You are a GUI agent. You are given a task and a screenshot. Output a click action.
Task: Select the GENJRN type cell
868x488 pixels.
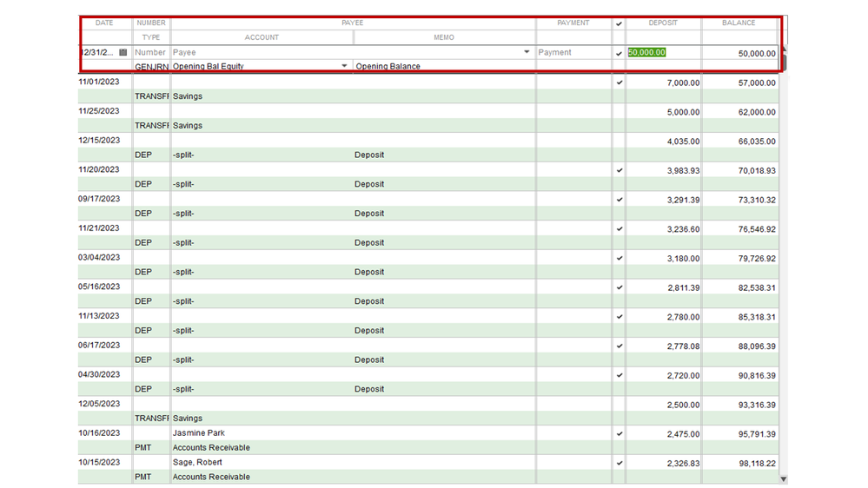click(x=151, y=66)
